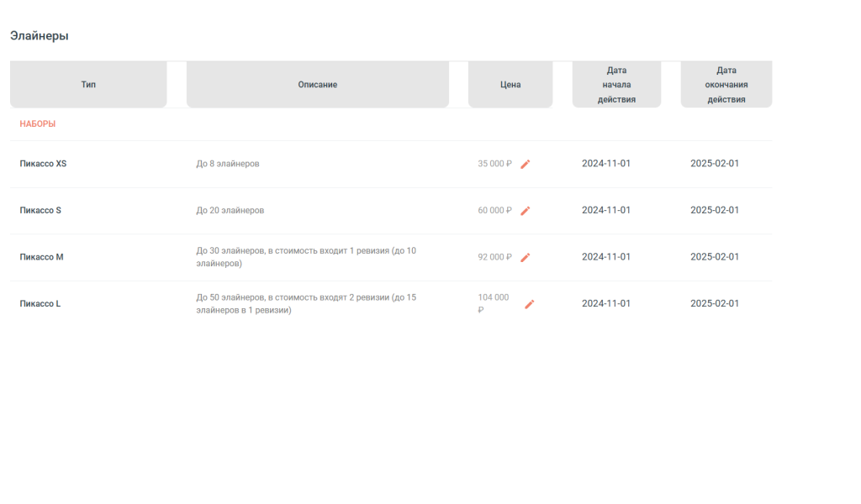Image resolution: width=861 pixels, height=504 pixels.
Task: Click the Цена column header
Action: 510,85
